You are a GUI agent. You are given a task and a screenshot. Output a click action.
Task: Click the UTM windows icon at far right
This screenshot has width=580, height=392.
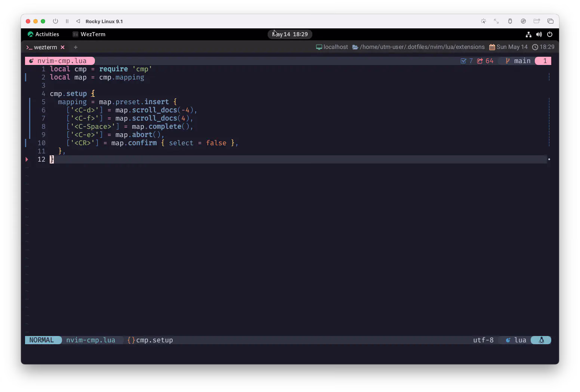tap(550, 21)
